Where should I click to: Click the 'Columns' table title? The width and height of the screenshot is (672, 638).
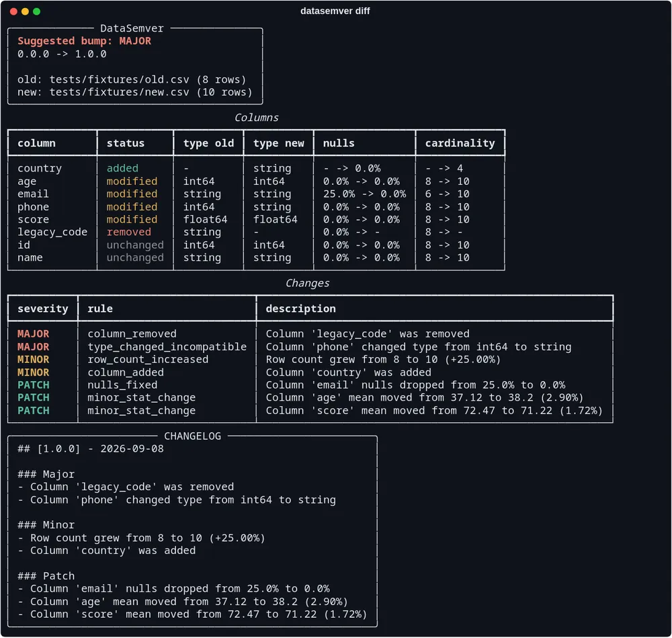point(256,118)
